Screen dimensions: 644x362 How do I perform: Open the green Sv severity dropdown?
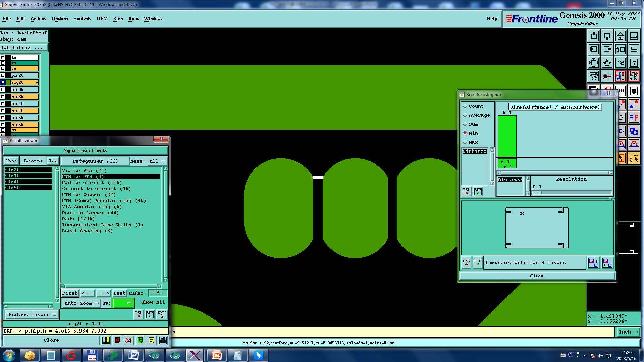123,303
